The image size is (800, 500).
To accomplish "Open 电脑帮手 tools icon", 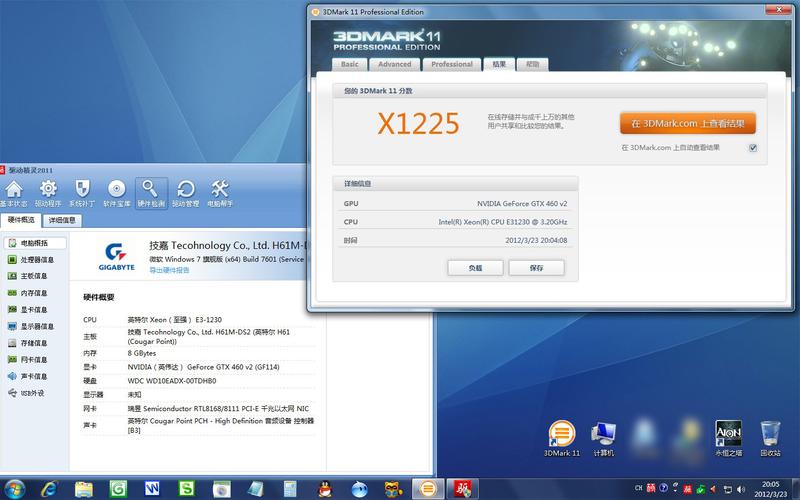I will tap(220, 193).
